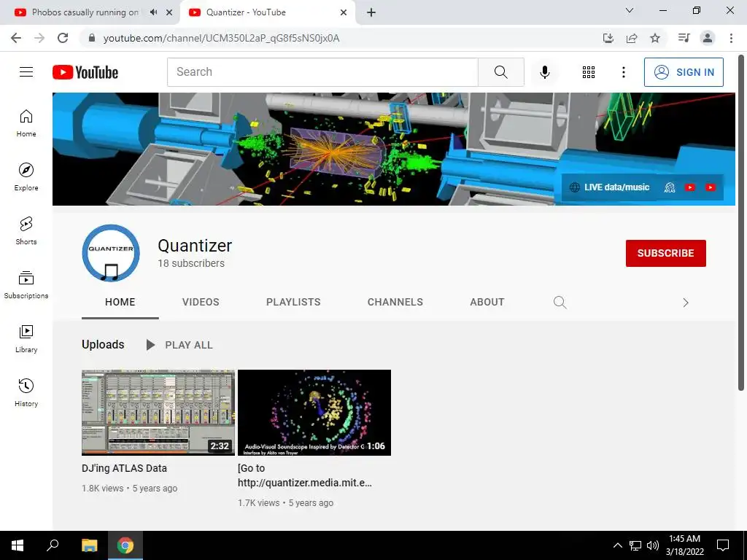Click PLAY ALL for uploads
Image resolution: width=747 pixels, height=560 pixels.
pyautogui.click(x=179, y=345)
